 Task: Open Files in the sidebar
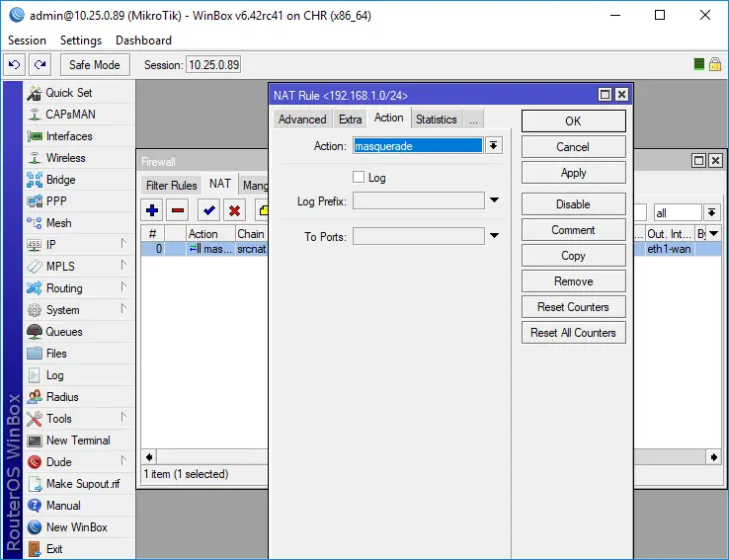[79, 354]
